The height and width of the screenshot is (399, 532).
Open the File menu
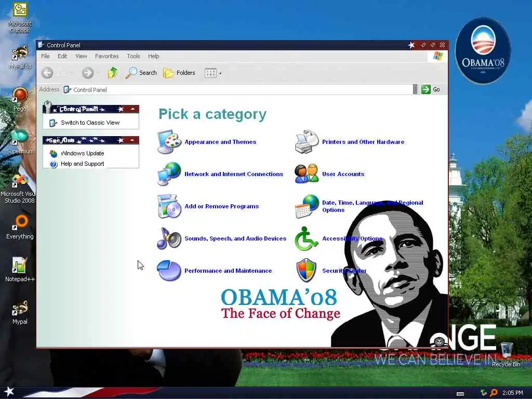(x=45, y=56)
